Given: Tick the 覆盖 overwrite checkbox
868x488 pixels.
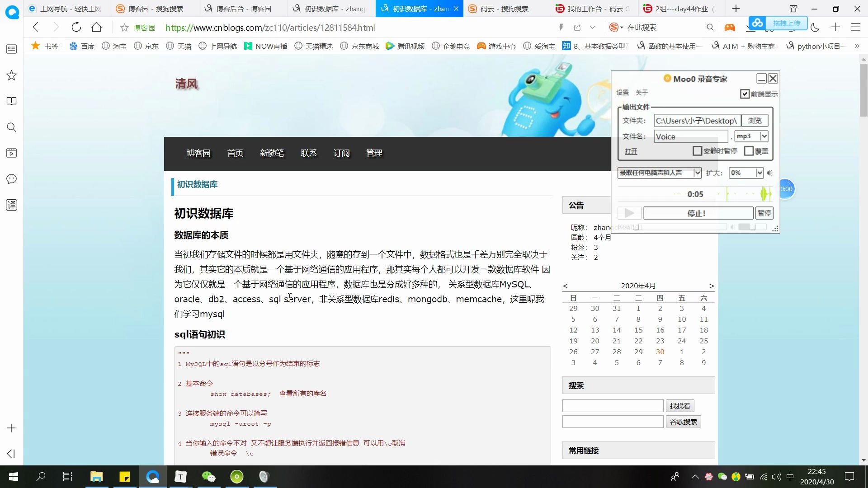Looking at the screenshot, I should (749, 151).
